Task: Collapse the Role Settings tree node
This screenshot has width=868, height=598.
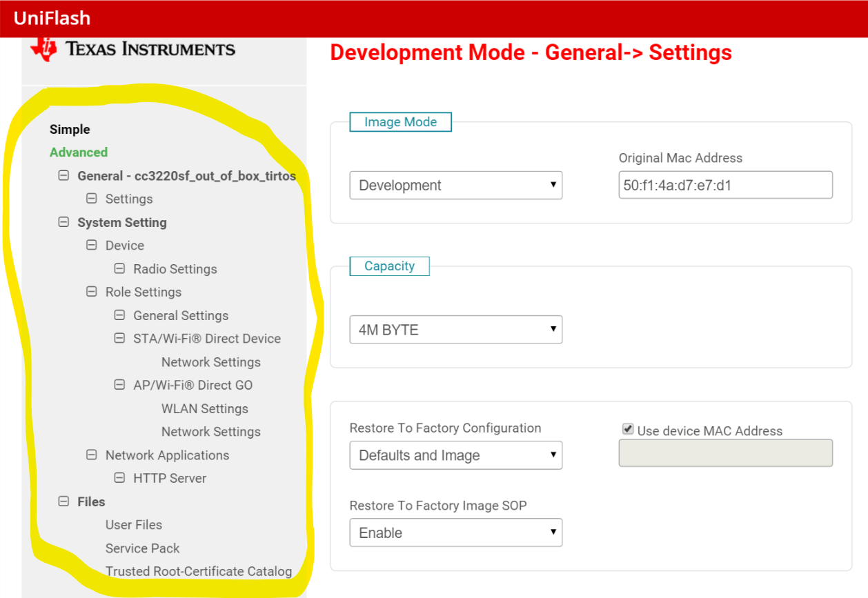Action: pyautogui.click(x=91, y=292)
